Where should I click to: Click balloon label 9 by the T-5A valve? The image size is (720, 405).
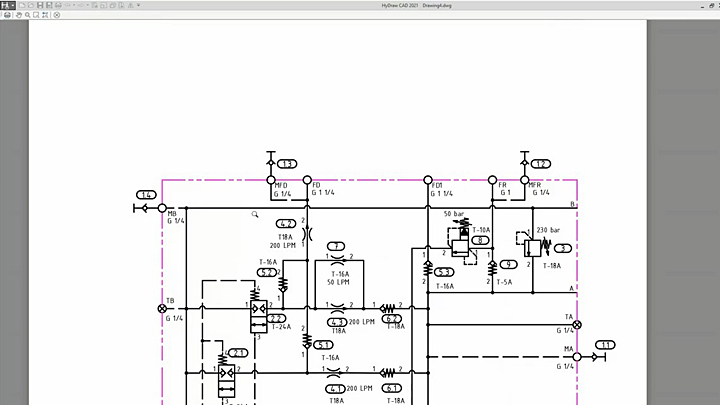[508, 264]
